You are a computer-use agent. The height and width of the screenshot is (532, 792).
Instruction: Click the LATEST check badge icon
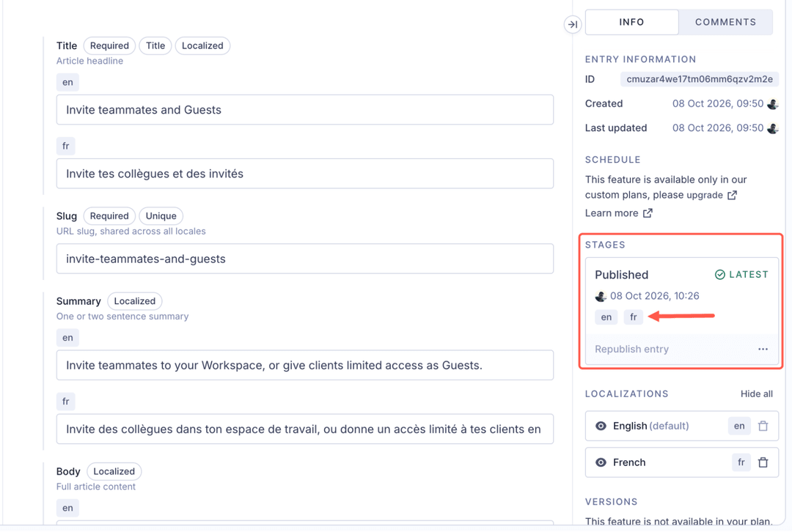coord(720,275)
